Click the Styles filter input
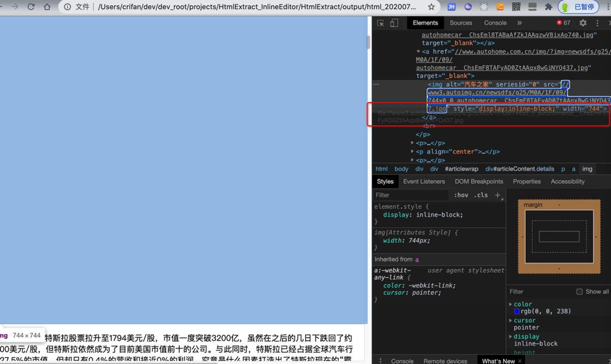The image size is (611, 364). point(411,195)
